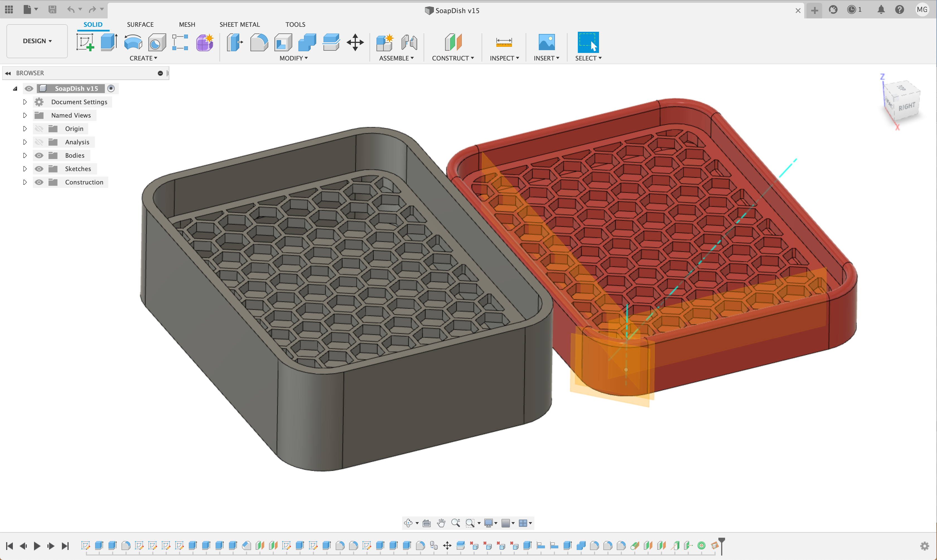Switch to the SURFACE tab

140,25
